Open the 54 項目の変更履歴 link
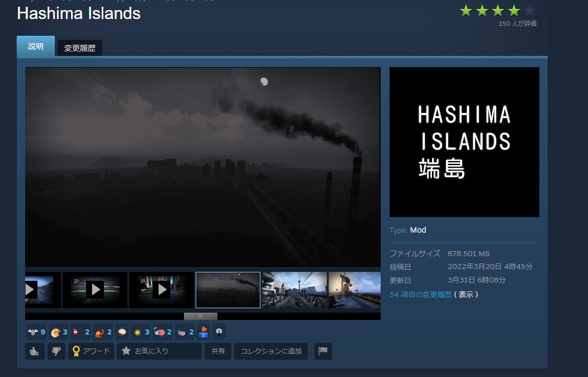 (420, 294)
